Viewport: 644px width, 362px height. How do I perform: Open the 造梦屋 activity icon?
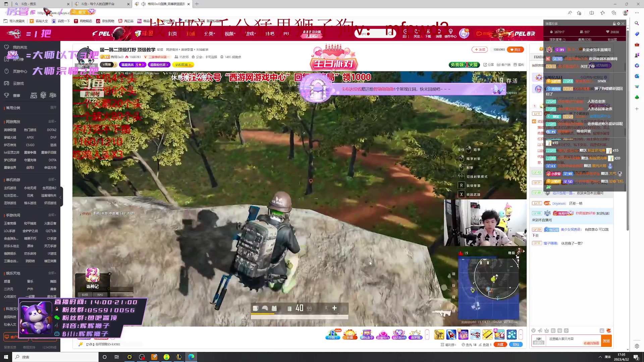415,335
